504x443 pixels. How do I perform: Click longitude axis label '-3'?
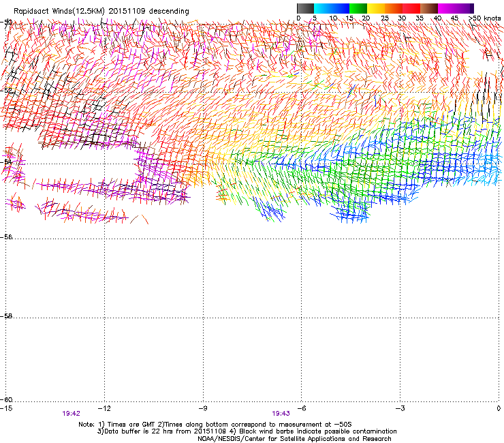point(400,408)
